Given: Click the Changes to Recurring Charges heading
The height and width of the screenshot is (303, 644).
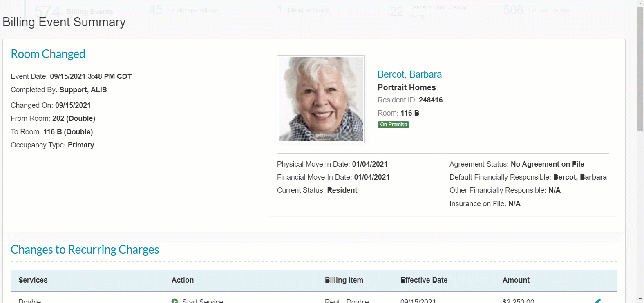Looking at the screenshot, I should point(85,250).
